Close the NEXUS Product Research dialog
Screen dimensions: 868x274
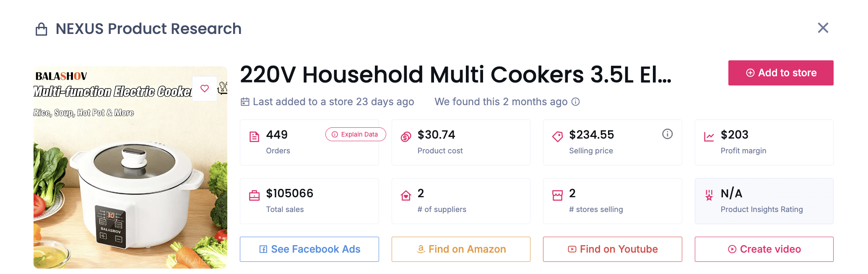coord(823,28)
